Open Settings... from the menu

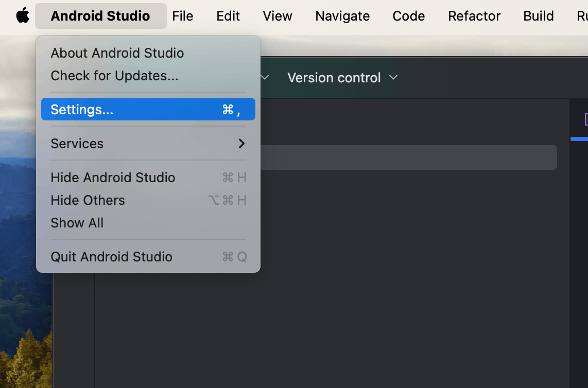click(148, 109)
